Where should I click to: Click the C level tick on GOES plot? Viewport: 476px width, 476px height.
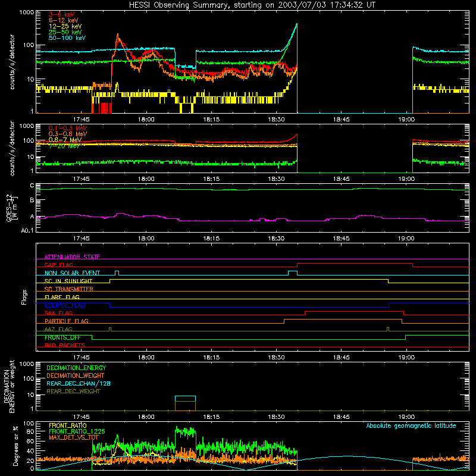click(32, 186)
